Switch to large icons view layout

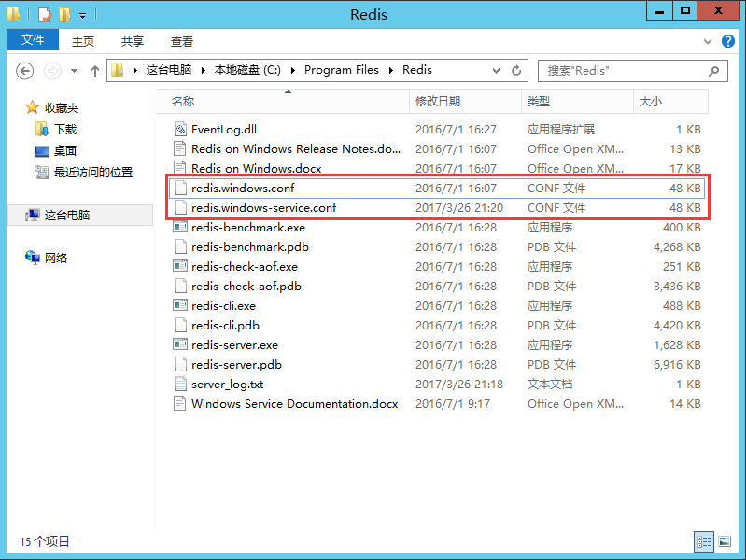coord(725,541)
